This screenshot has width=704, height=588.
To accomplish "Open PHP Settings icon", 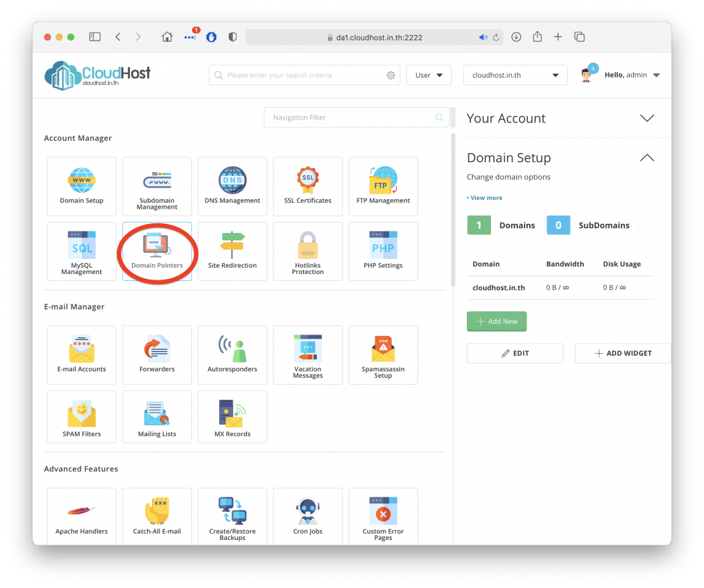I will click(383, 251).
